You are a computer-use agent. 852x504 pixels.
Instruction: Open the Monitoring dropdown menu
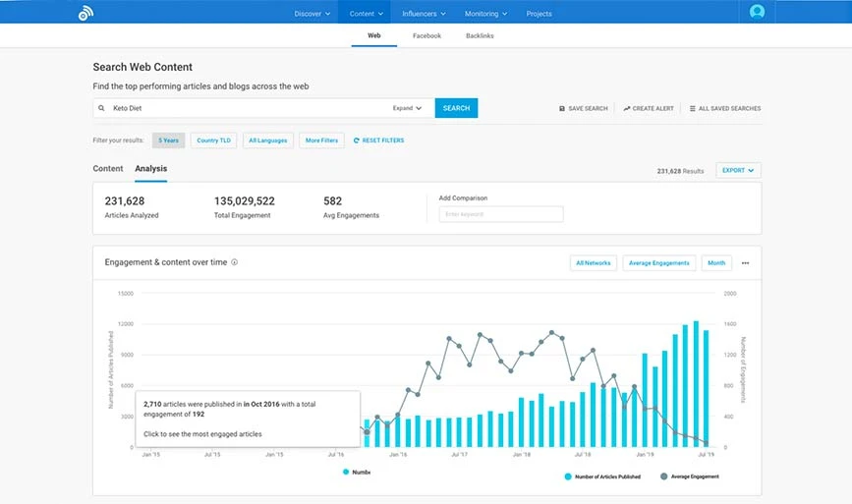click(x=485, y=14)
